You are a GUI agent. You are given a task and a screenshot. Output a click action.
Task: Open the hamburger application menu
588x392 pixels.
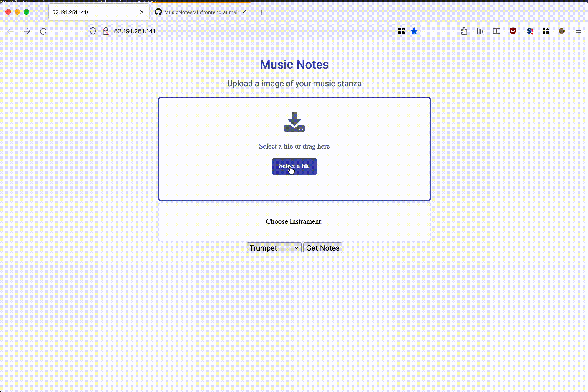pyautogui.click(x=578, y=31)
